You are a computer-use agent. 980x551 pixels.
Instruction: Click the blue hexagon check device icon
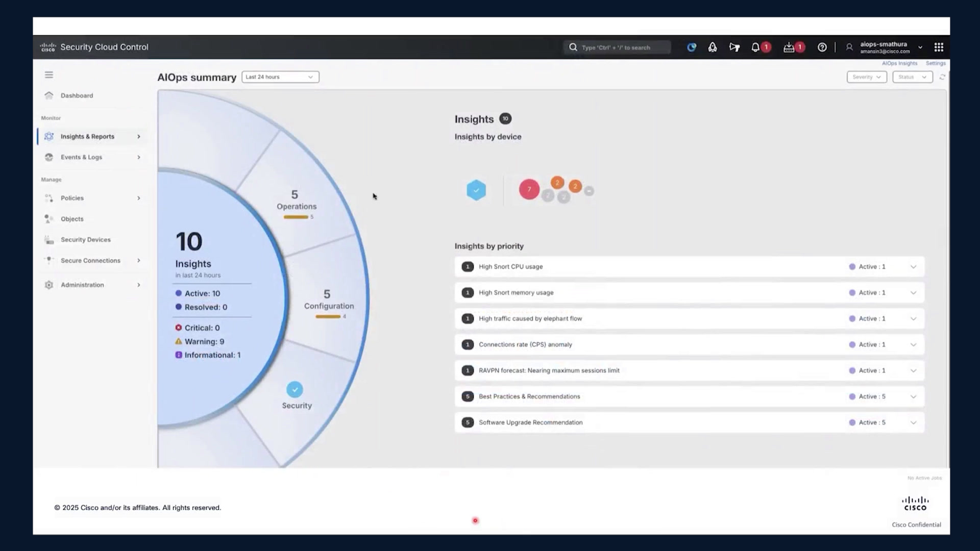(x=476, y=190)
